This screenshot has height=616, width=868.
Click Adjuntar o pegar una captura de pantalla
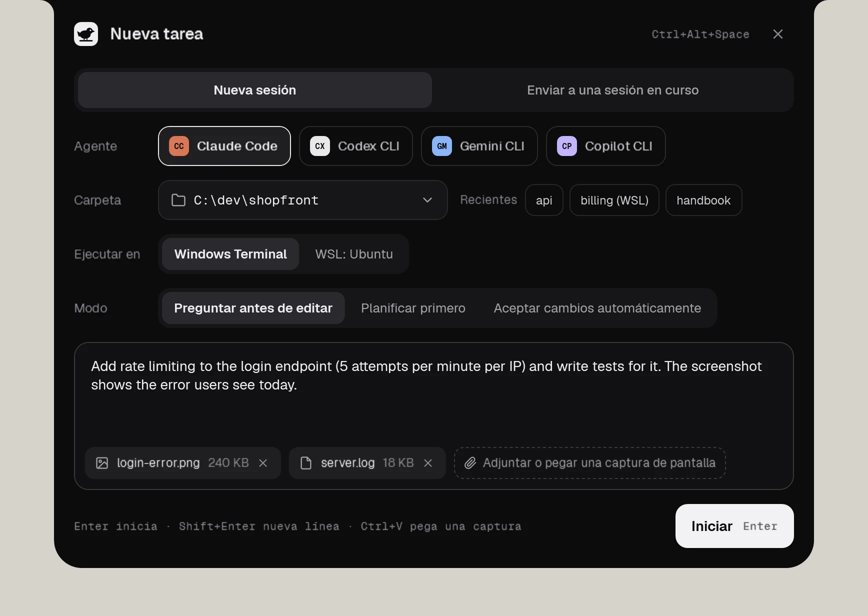[x=590, y=463]
